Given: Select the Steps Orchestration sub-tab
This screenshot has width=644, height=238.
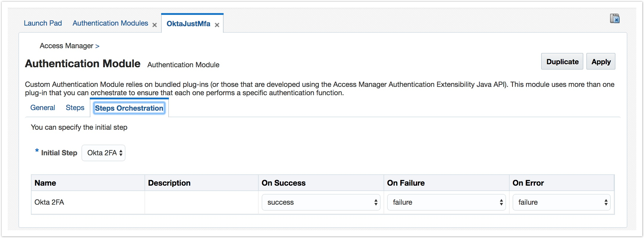Looking at the screenshot, I should tap(129, 108).
